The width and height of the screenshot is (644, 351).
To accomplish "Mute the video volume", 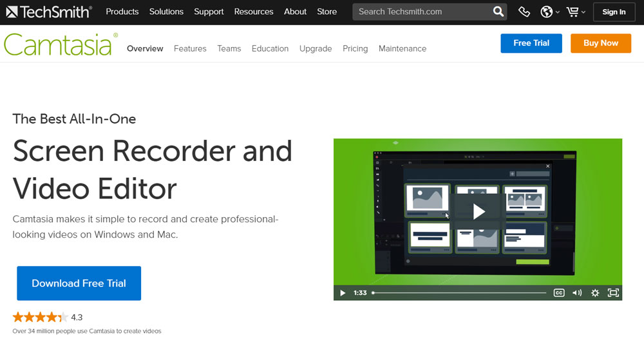I will [577, 292].
